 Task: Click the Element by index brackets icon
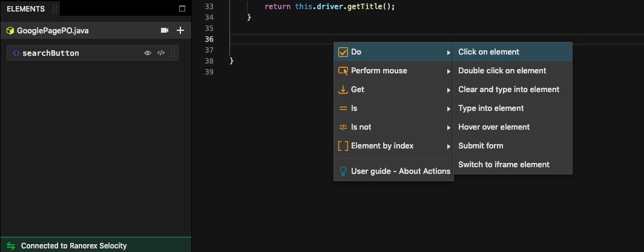click(x=343, y=146)
